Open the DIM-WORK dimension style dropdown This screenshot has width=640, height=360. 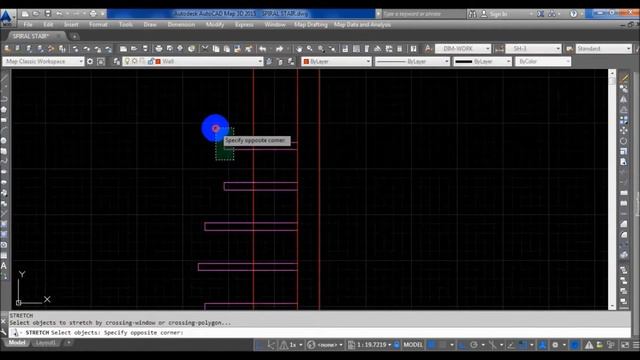463,49
